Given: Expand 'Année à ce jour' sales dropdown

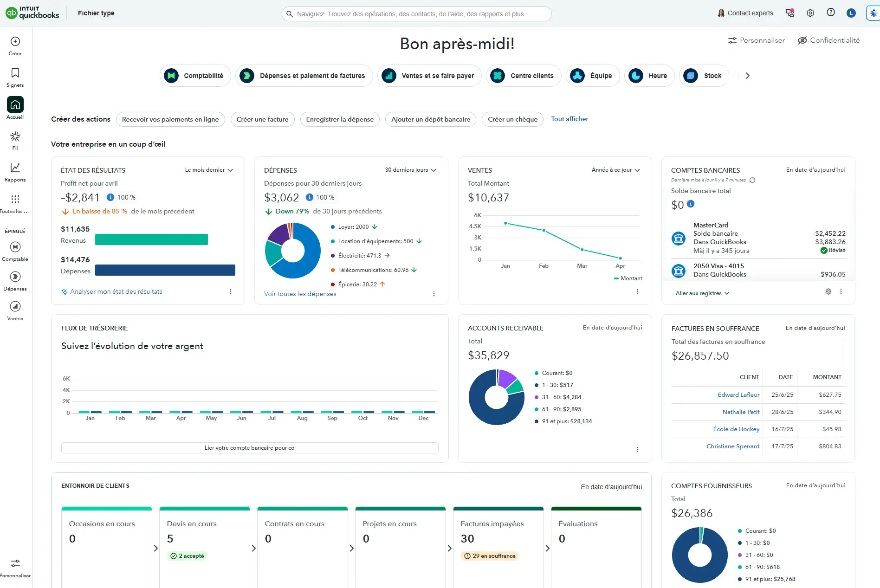Looking at the screenshot, I should point(616,170).
